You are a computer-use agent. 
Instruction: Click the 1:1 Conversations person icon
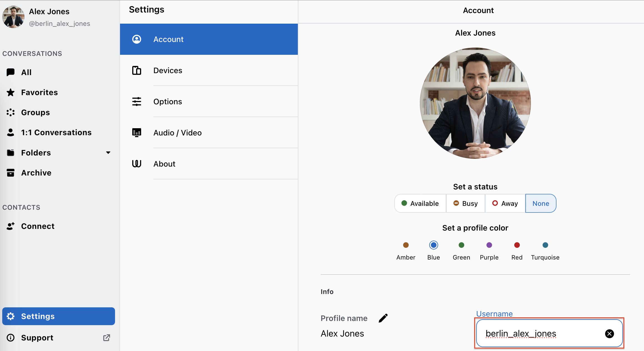coord(11,132)
